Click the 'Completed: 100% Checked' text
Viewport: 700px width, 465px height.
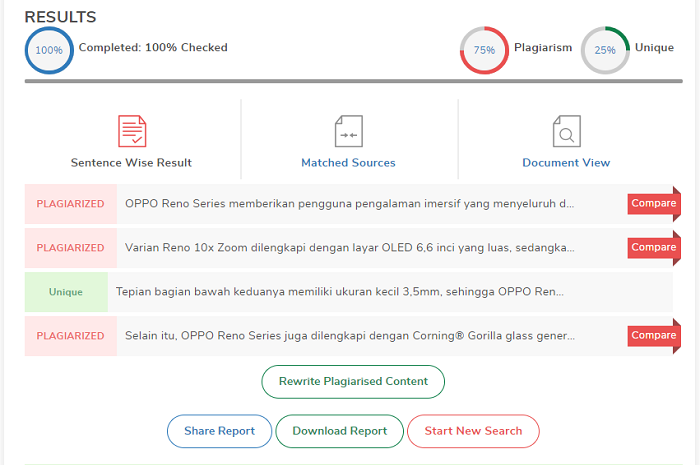coord(153,47)
